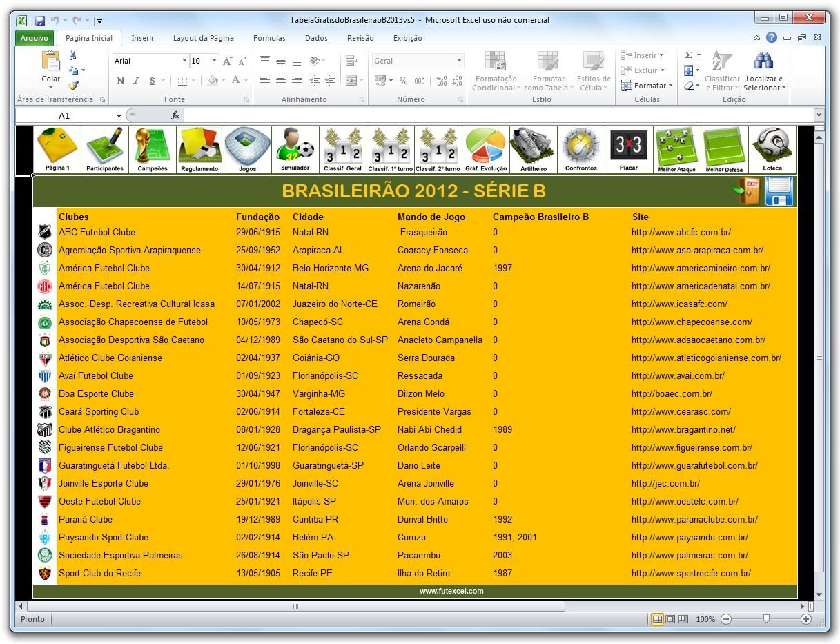Open the Gráf. Evolução pie chart icon
Image resolution: width=840 pixels, height=644 pixels.
(x=486, y=149)
